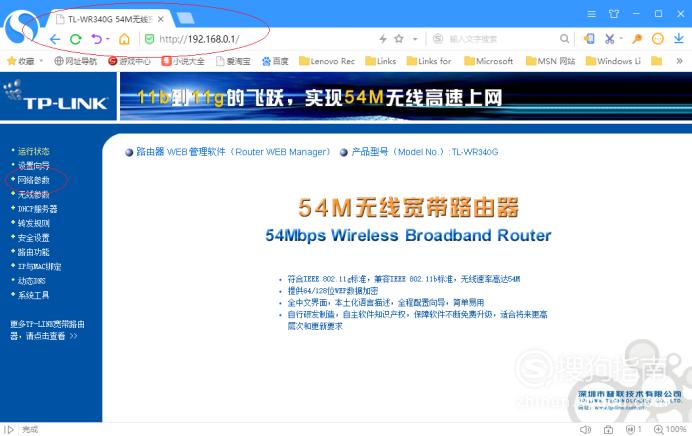Screen dimensions: 692x436
Task: Open dropdown arrow beside the bookmark star
Action: pyautogui.click(x=415, y=39)
